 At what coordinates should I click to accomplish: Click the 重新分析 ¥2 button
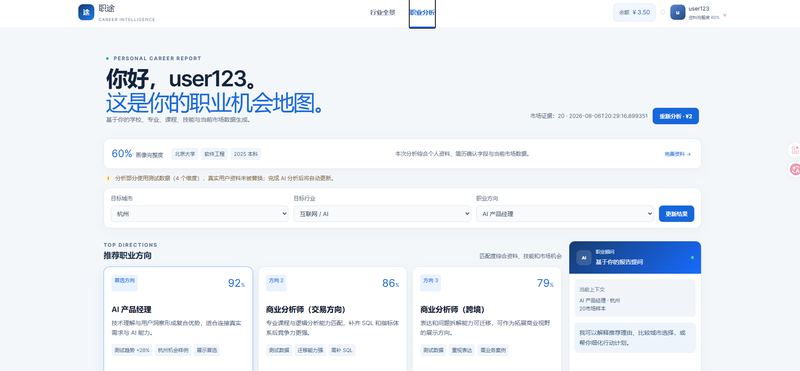[676, 116]
